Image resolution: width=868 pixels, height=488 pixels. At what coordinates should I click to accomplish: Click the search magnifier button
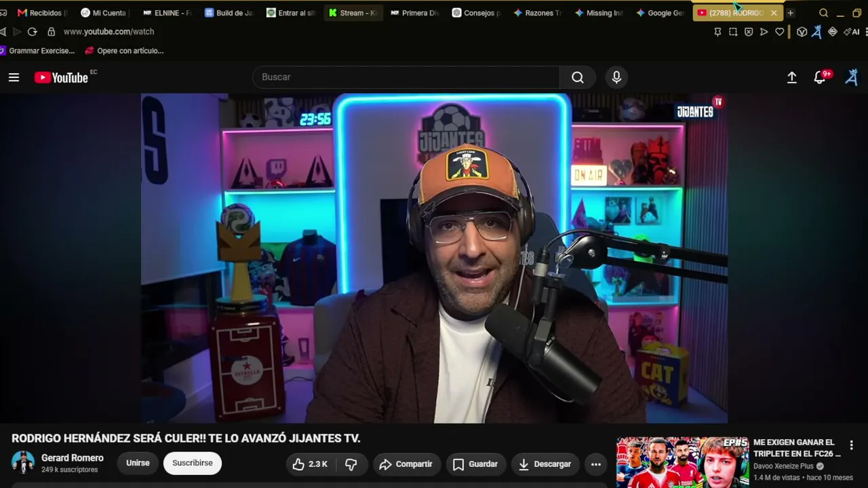[x=578, y=77]
